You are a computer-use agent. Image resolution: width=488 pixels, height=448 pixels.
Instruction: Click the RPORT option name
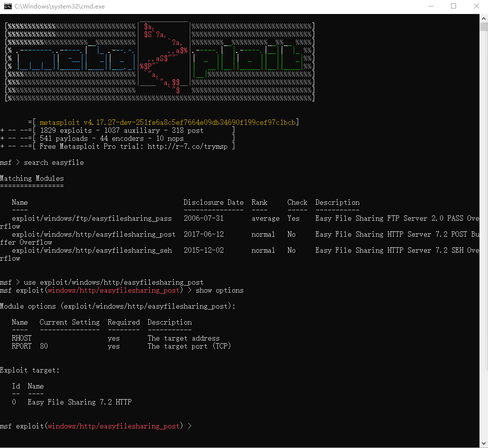coord(22,346)
